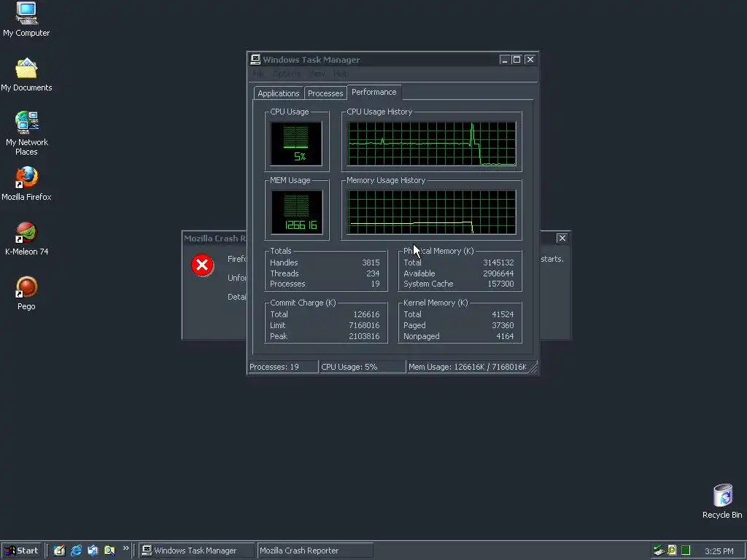The height and width of the screenshot is (560, 747).
Task: Select the Mozilla Firefox desktop shortcut
Action: 26,184
